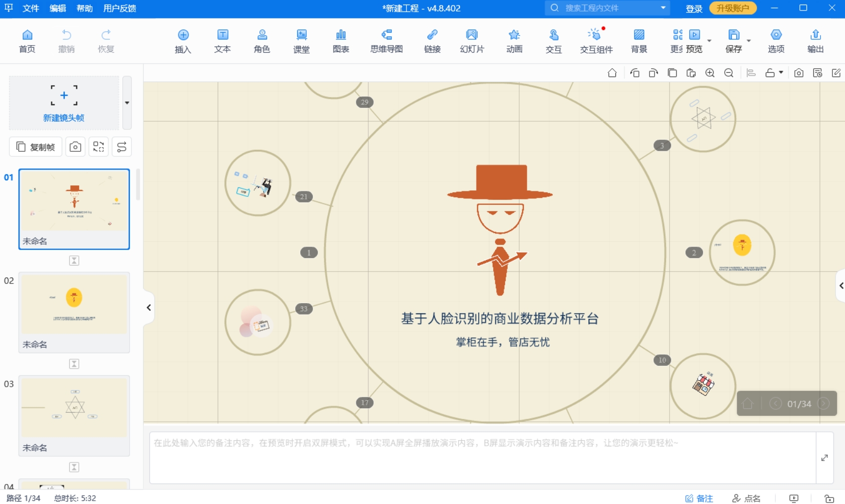Open the 交互 interaction tool
The image size is (845, 504).
(x=554, y=41)
